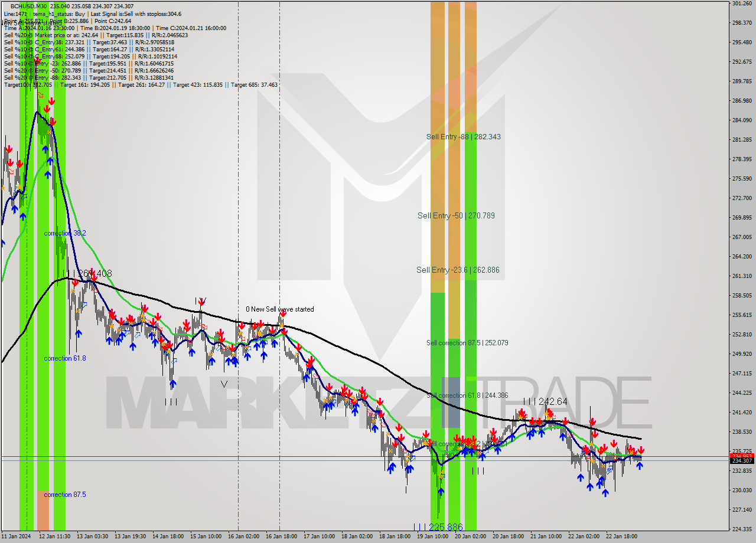
Task: Click the 'Sell Entry -88 | 282.343' label
Action: [464, 137]
